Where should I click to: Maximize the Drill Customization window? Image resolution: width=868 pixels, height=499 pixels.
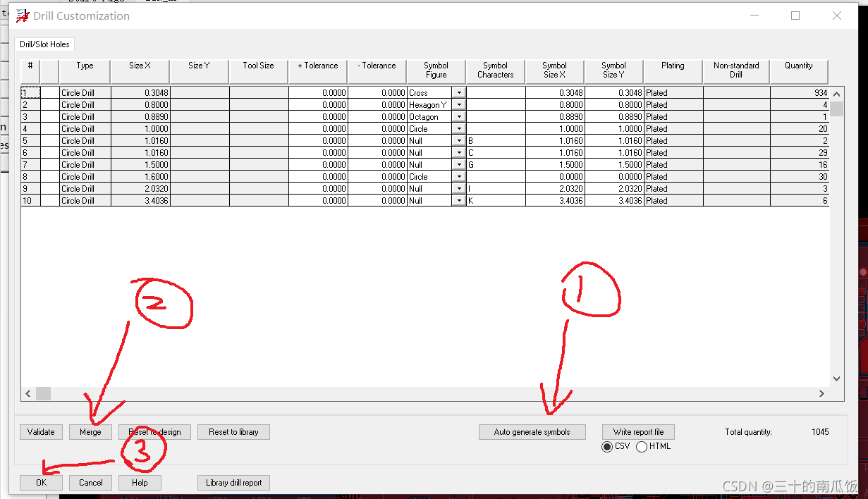(795, 16)
